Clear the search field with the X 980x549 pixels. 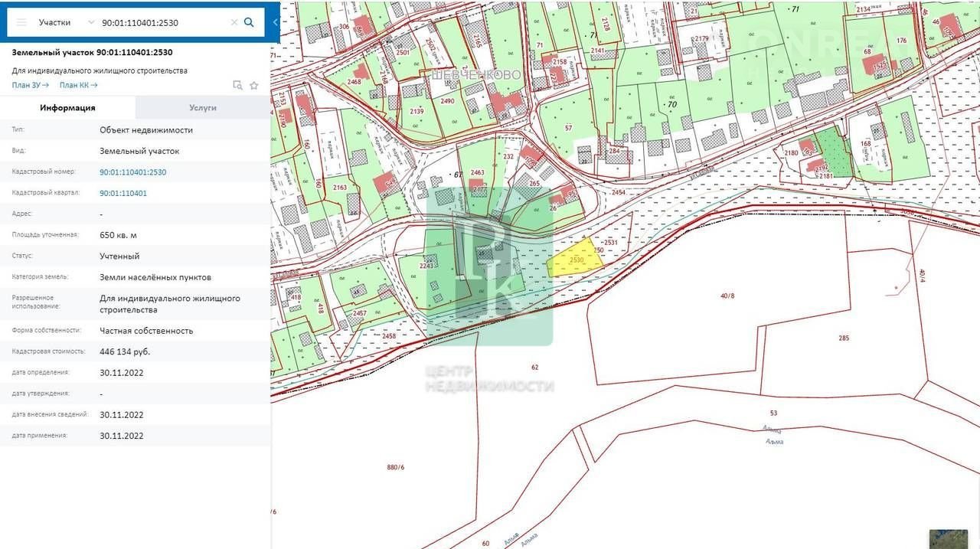click(x=234, y=23)
